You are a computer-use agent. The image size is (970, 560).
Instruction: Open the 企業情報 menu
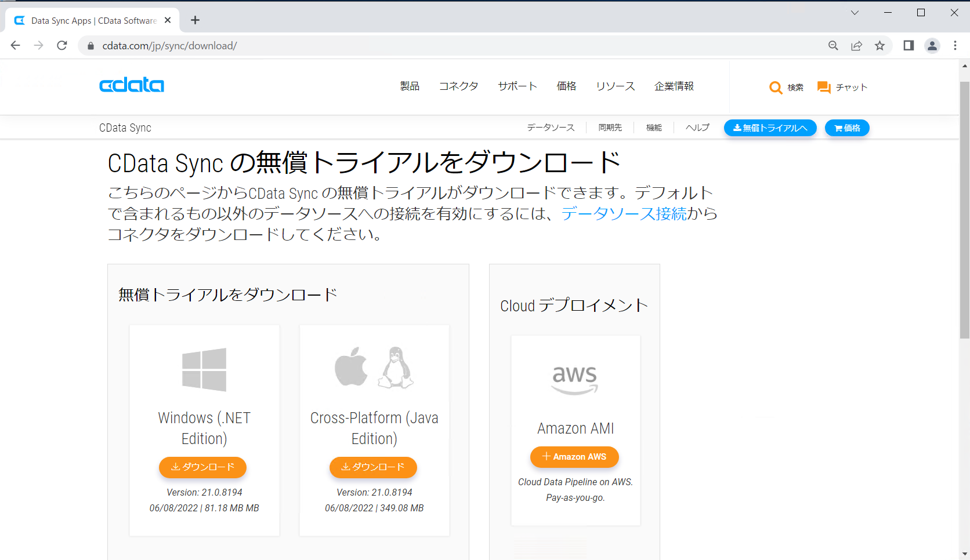click(x=674, y=86)
